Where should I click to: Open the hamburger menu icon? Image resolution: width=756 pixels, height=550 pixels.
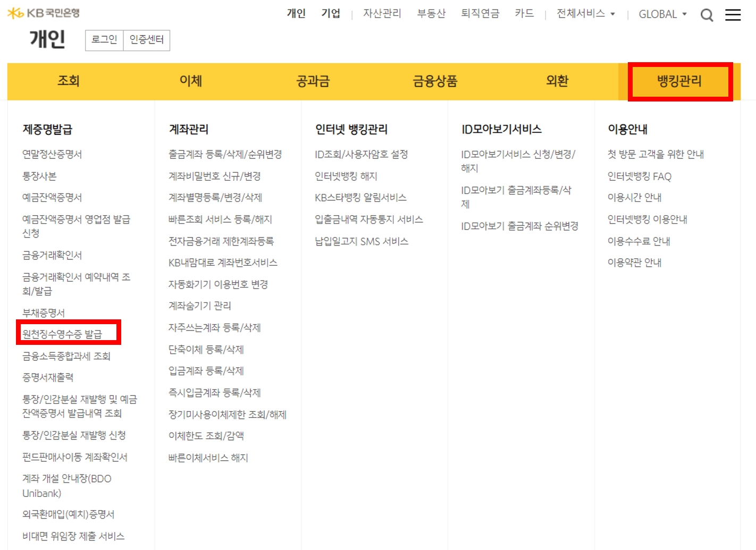tap(733, 14)
